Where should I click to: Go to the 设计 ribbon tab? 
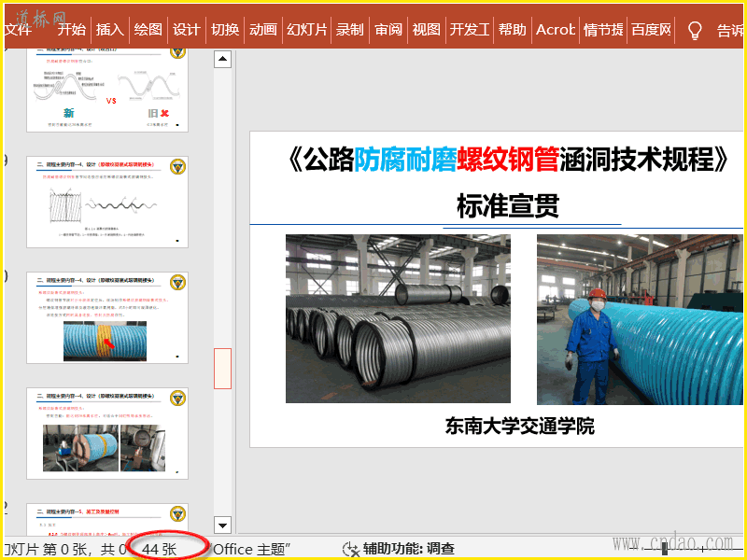pos(186,30)
